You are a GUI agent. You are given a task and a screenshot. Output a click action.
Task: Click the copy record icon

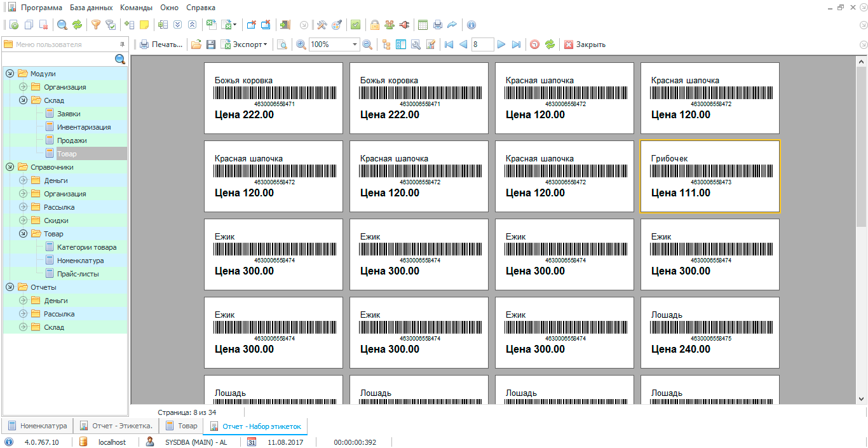tap(29, 25)
